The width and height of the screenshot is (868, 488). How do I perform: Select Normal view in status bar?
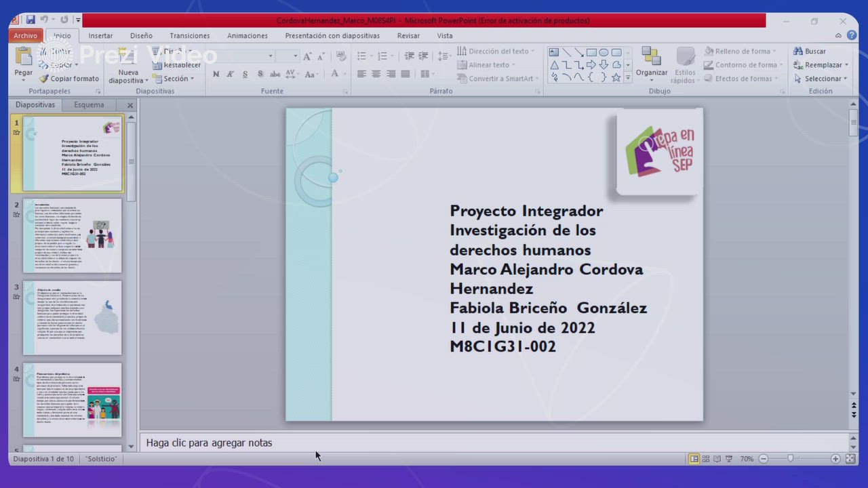pos(694,459)
